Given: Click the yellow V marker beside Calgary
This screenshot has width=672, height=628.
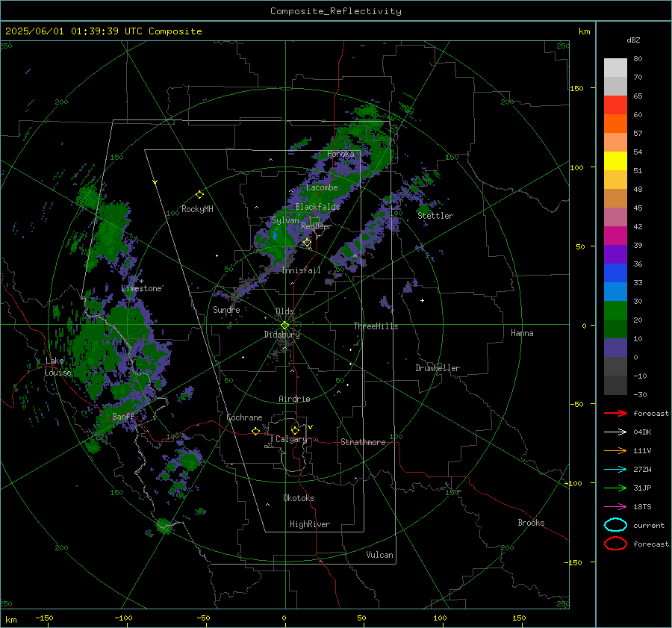Looking at the screenshot, I should [311, 427].
